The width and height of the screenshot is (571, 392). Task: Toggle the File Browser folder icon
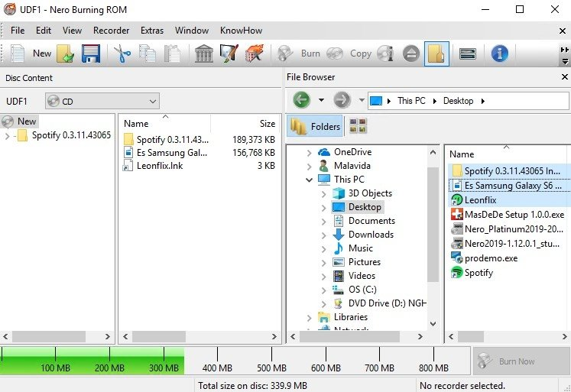pyautogui.click(x=436, y=53)
